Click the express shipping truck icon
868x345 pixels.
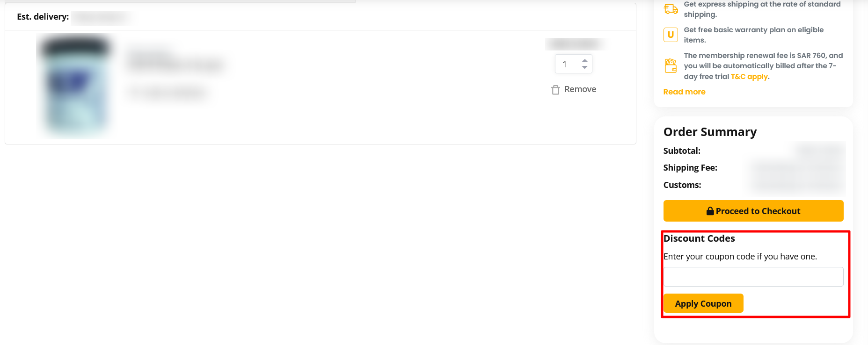coord(671,9)
